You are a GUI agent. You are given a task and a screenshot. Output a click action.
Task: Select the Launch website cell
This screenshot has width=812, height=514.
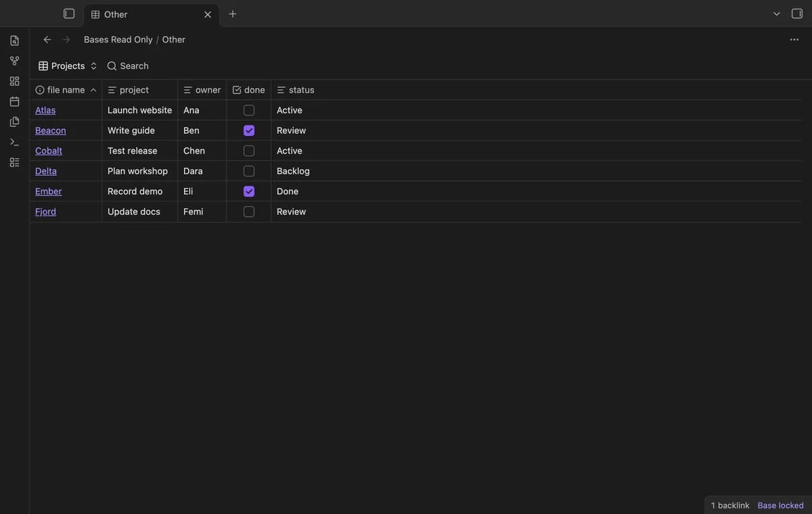[139, 110]
